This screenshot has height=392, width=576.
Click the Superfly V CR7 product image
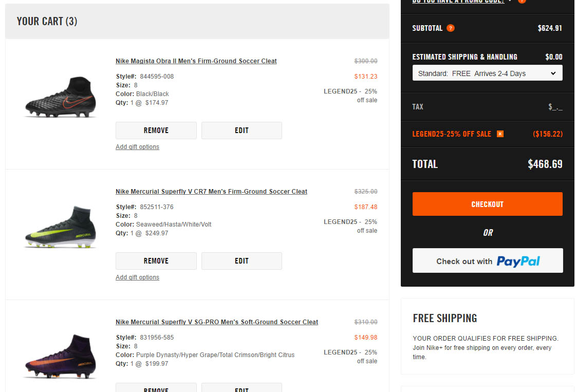(60, 227)
